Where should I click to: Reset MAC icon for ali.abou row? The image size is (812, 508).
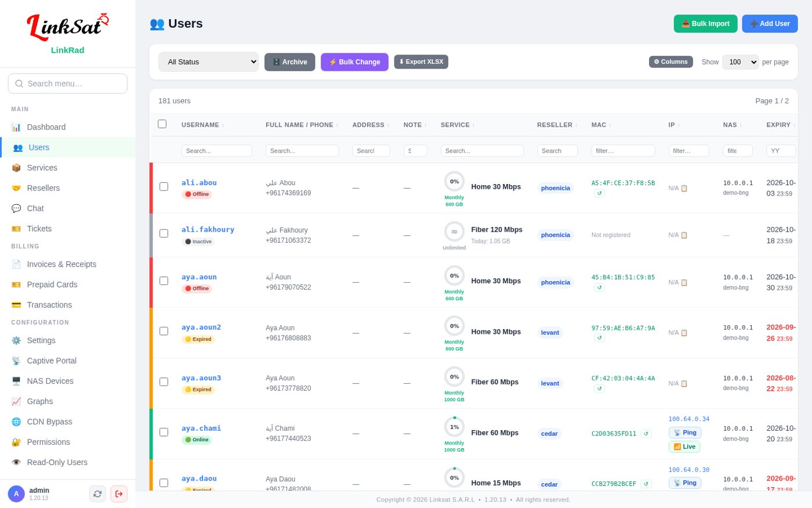tap(599, 193)
